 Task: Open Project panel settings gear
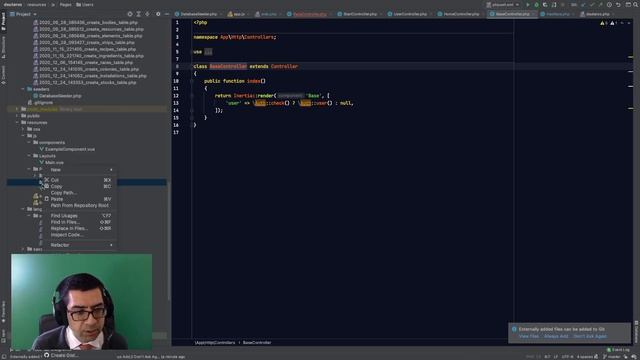point(158,14)
